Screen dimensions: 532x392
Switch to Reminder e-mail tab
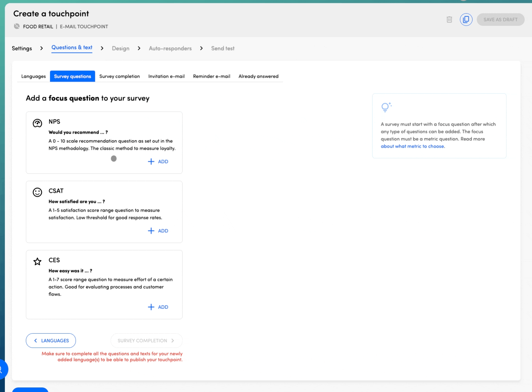tap(211, 76)
